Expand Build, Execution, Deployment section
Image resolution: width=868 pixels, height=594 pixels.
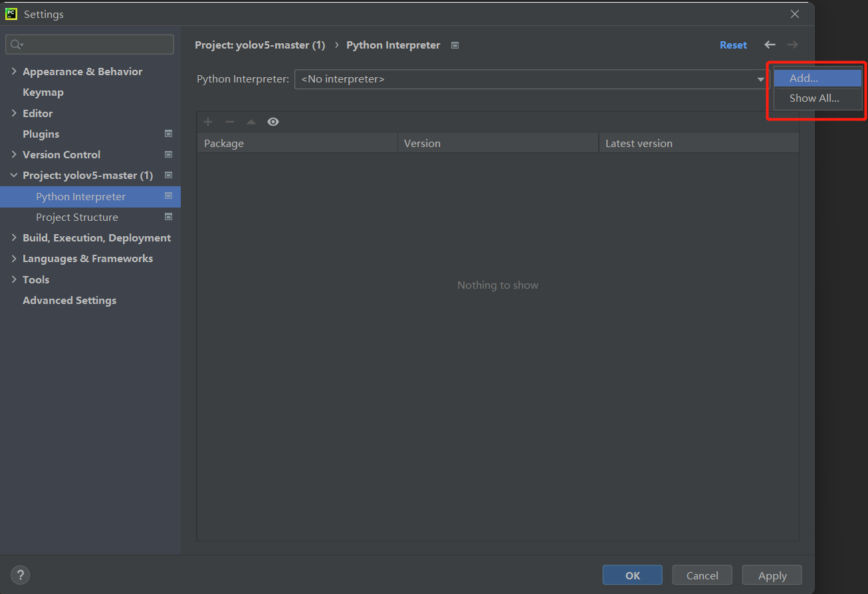pos(14,237)
